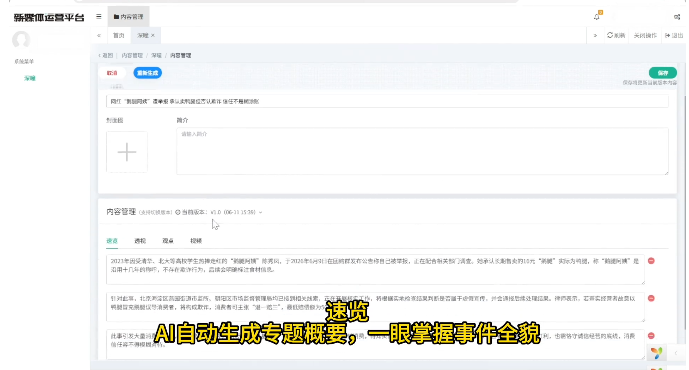Switch to the 首页 page tab
Screen dimensions: 689x370
pos(119,36)
